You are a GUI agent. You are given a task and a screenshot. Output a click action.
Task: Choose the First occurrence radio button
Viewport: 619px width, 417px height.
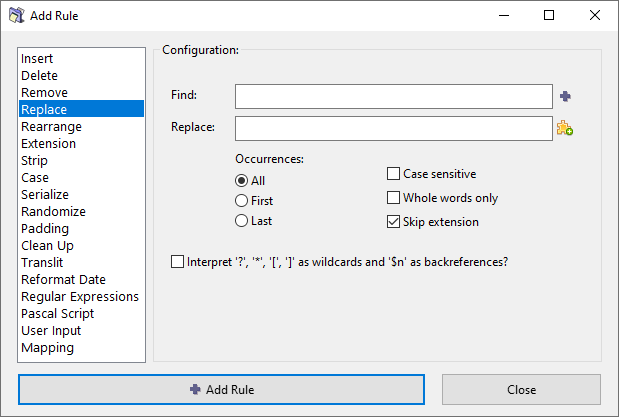[241, 201]
